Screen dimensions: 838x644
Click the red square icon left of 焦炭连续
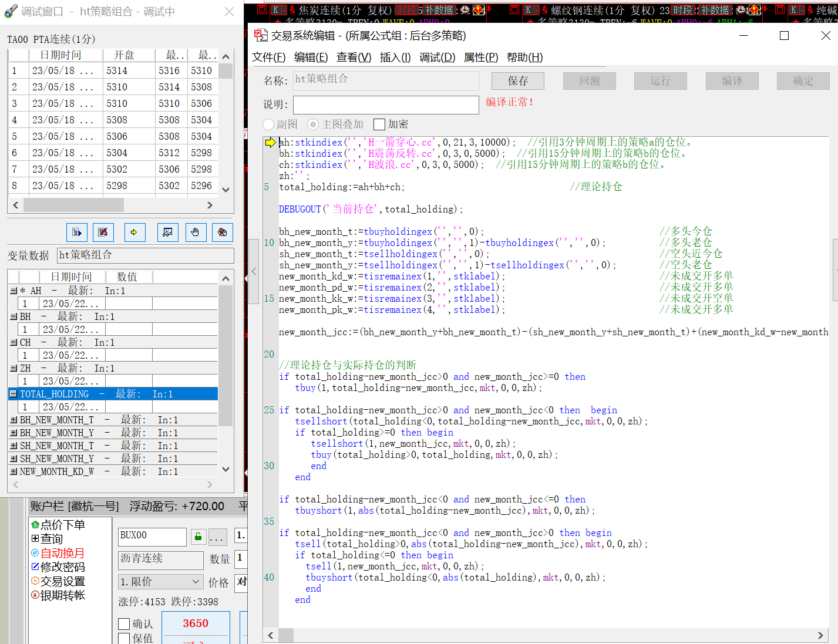click(x=262, y=9)
